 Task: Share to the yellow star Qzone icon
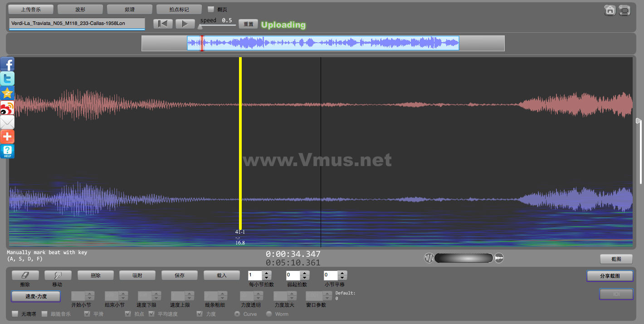7,93
